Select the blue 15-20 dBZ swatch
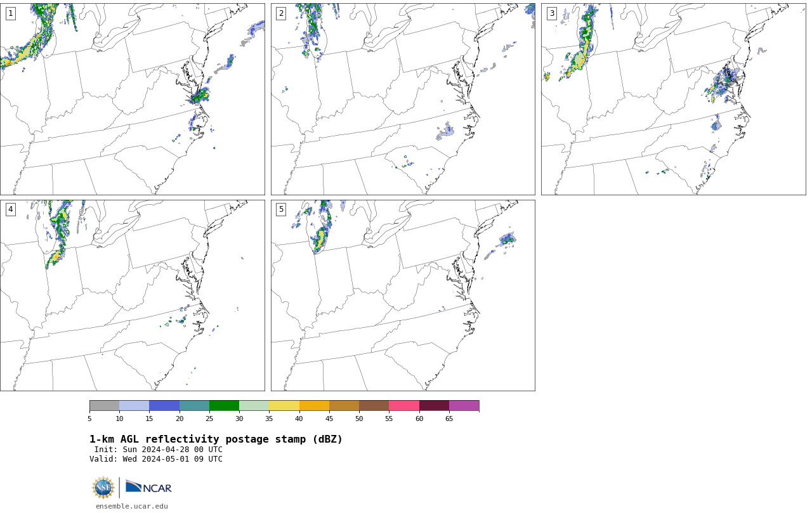Screen dimensions: 812x513 [x=164, y=406]
